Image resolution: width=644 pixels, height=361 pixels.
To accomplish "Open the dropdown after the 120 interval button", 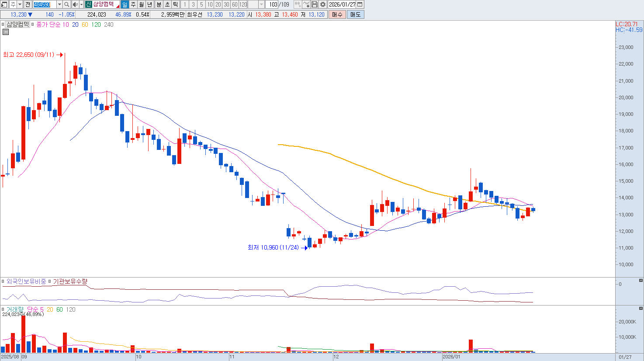I will tap(261, 4).
